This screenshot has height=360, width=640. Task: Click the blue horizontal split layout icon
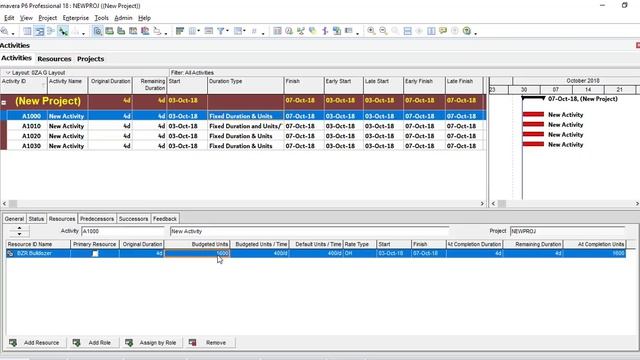407,31
